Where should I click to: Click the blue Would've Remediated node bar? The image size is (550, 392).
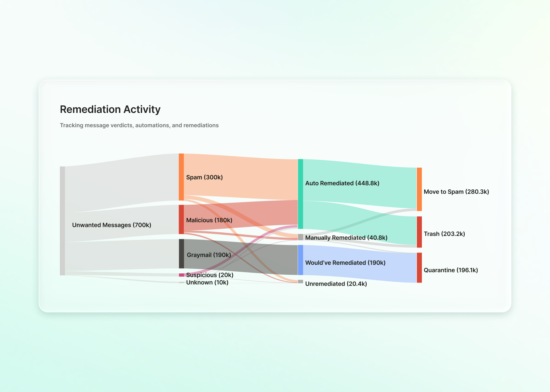point(300,260)
